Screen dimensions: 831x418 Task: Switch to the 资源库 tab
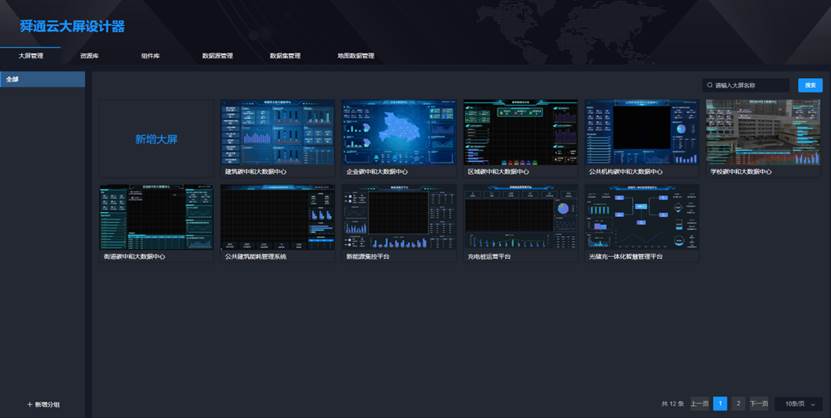click(x=89, y=56)
